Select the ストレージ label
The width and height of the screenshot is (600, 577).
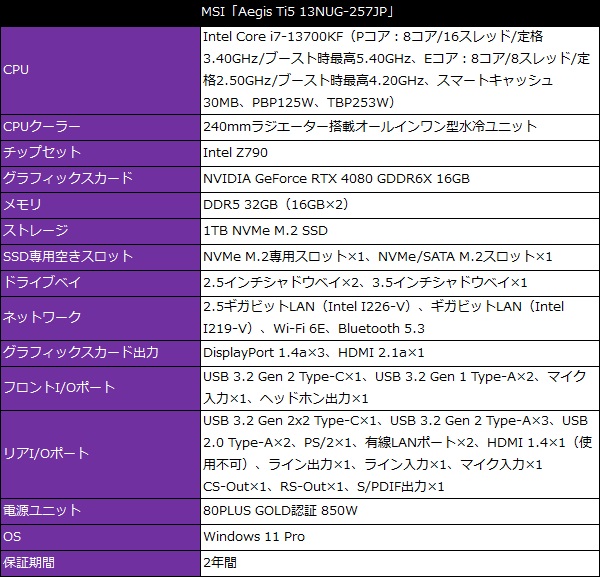[x=36, y=231]
